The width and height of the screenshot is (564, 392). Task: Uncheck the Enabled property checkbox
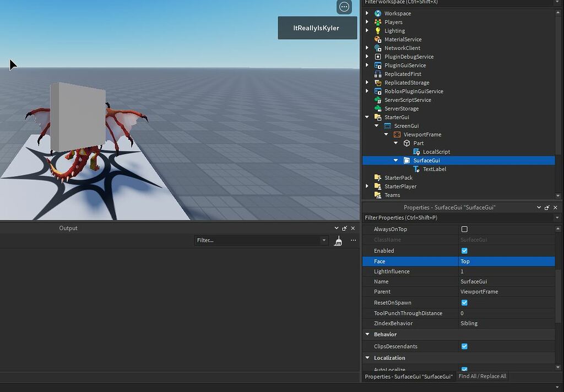point(464,251)
